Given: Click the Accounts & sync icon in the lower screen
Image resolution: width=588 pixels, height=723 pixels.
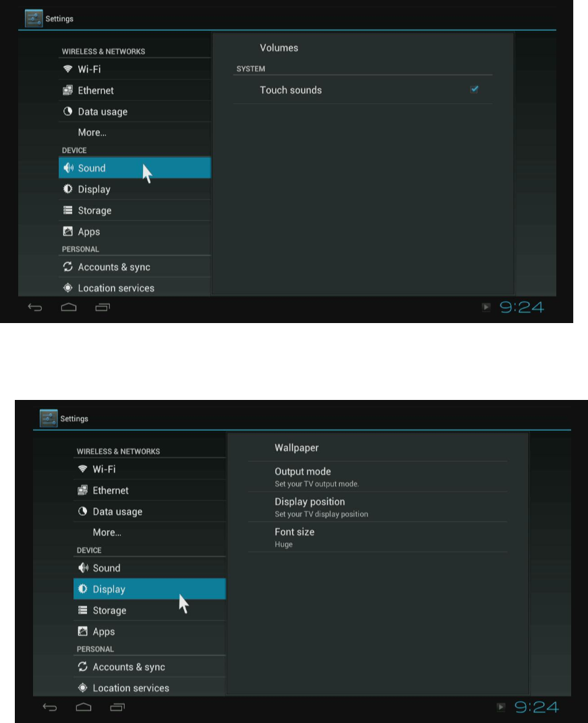Looking at the screenshot, I should click(x=82, y=666).
